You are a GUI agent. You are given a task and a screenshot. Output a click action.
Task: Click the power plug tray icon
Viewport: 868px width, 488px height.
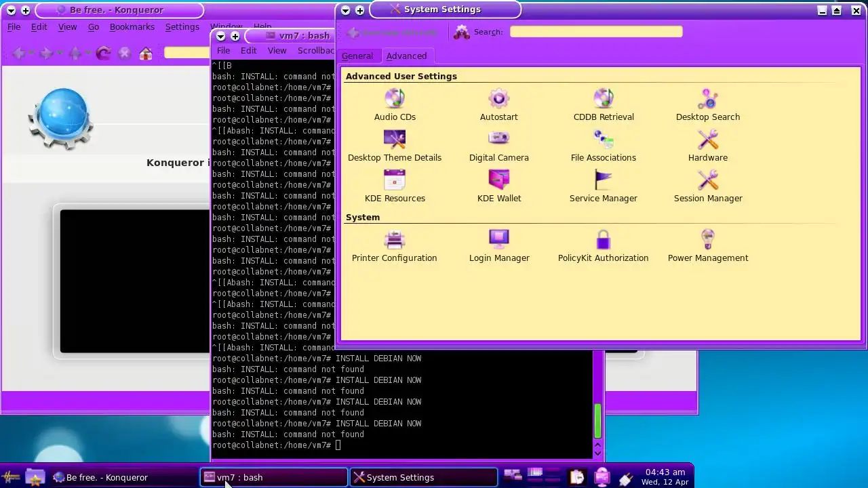click(x=625, y=478)
